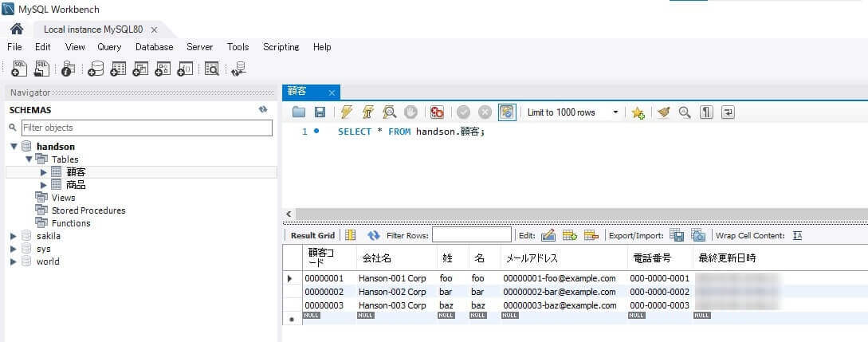Toggle word wrapping in the editor
This screenshot has height=342, width=868.
(x=728, y=112)
